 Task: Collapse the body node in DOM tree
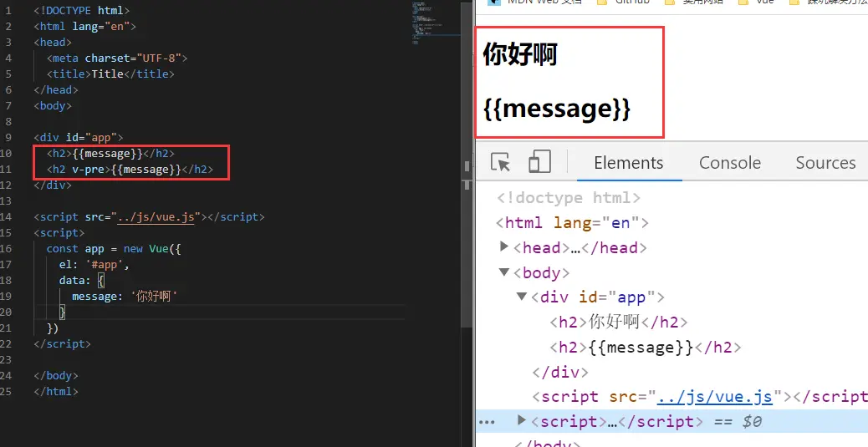point(503,272)
